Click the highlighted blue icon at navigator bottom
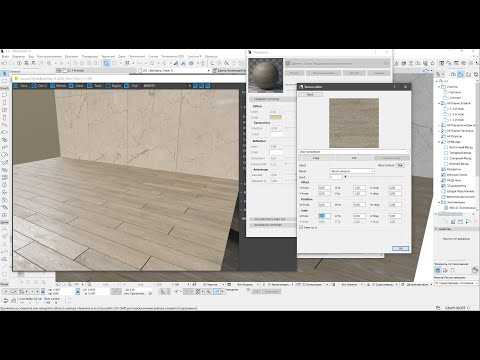Viewport: 480px width, 360px height. tap(438, 270)
